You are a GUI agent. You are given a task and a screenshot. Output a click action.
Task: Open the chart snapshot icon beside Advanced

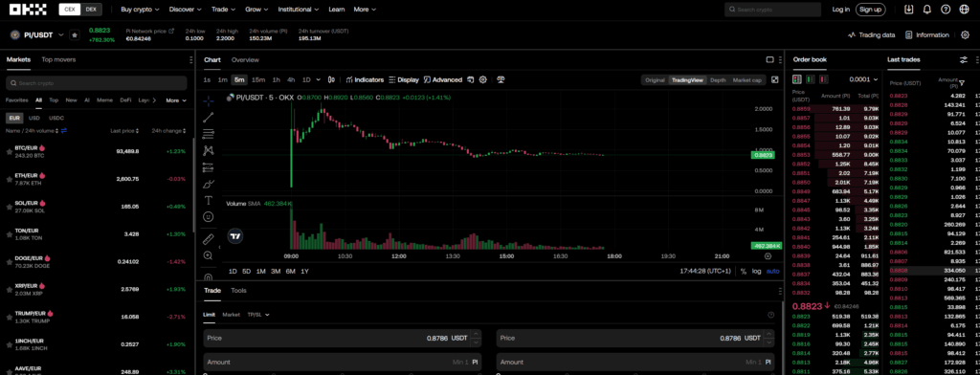[x=471, y=80]
